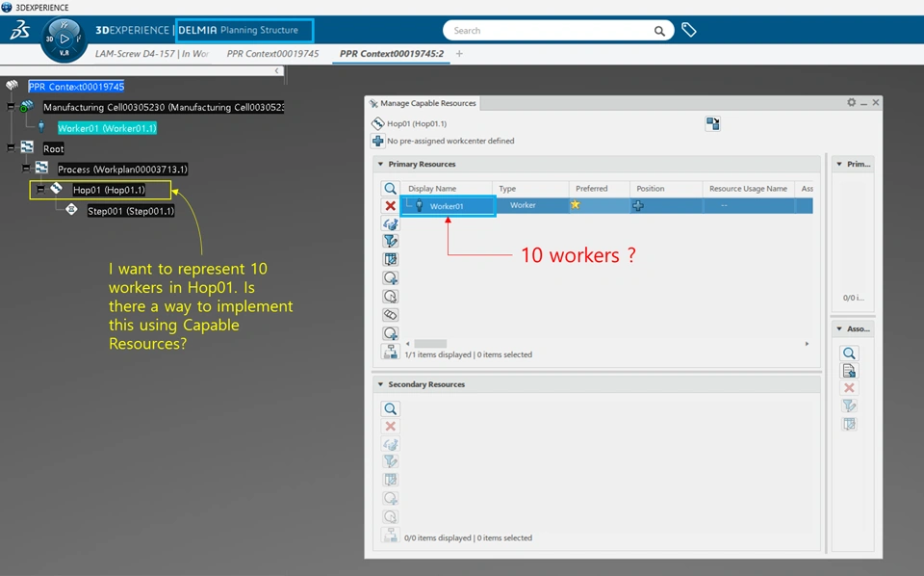
Task: Select Worker01 row in Primary Resources table
Action: [607, 206]
